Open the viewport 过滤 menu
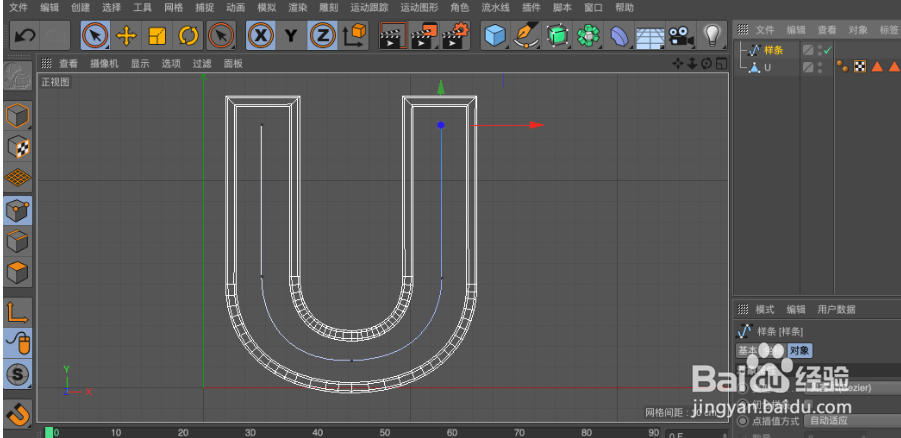 point(202,64)
